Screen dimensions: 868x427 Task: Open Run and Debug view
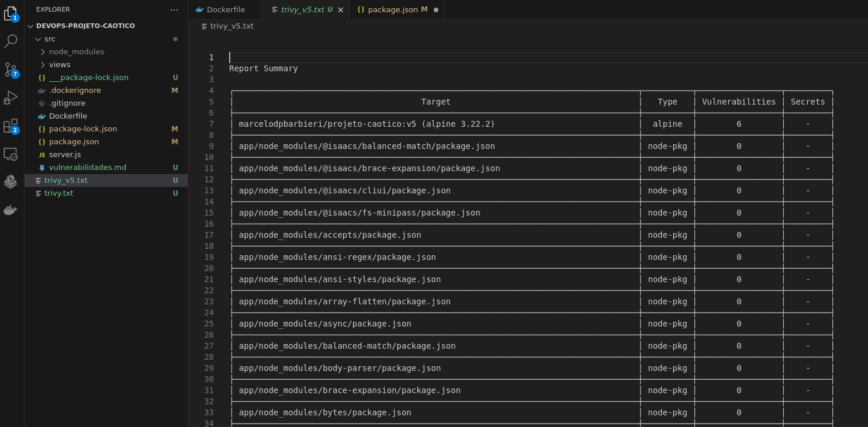pos(11,98)
